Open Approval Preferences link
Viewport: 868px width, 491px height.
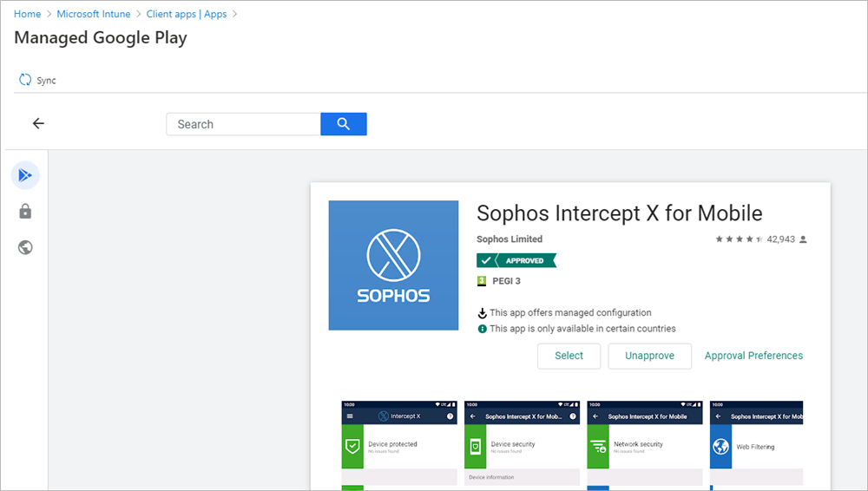point(753,356)
